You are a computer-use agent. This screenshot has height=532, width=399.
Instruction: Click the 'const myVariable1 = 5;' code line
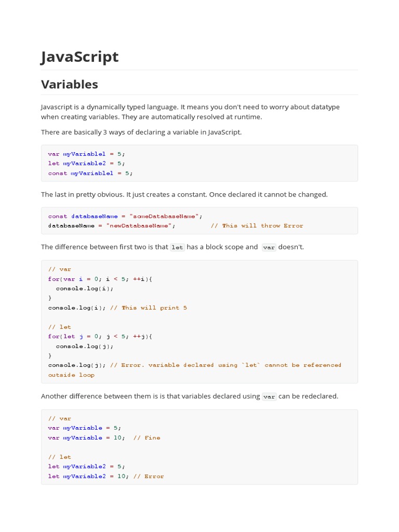pos(90,173)
